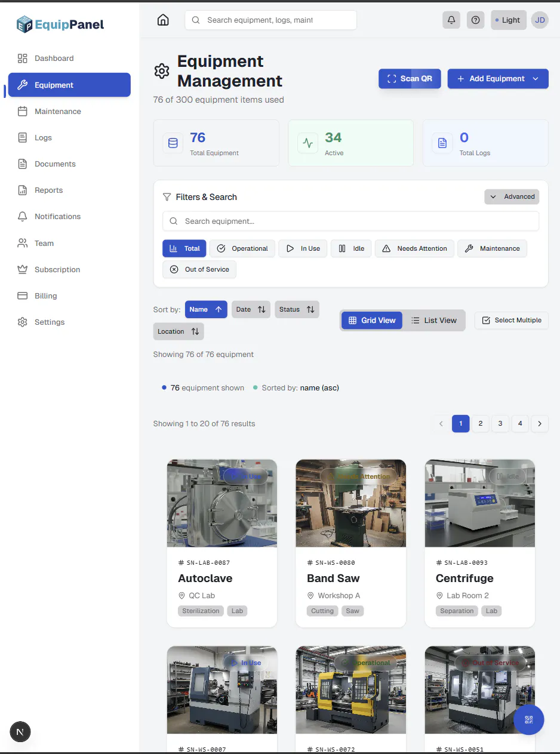Screen dimensions: 560x754
Task: Open the Autoclave equipment photo
Action: click(222, 503)
